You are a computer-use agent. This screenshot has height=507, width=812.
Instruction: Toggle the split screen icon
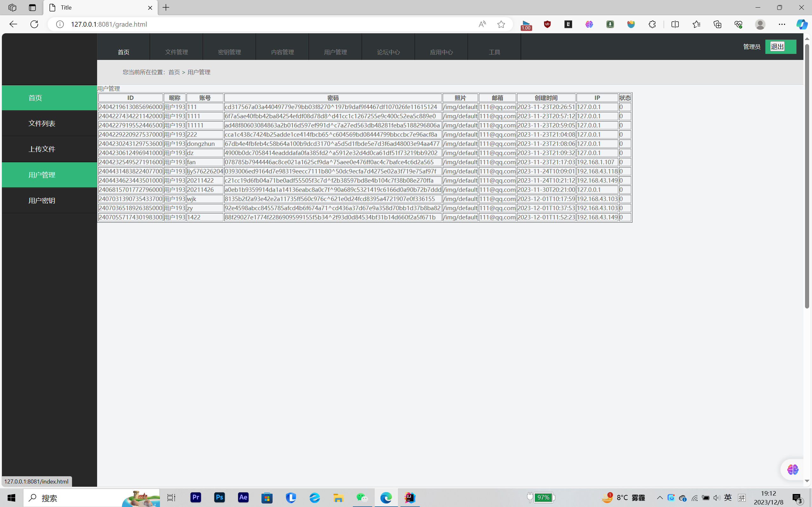[675, 24]
